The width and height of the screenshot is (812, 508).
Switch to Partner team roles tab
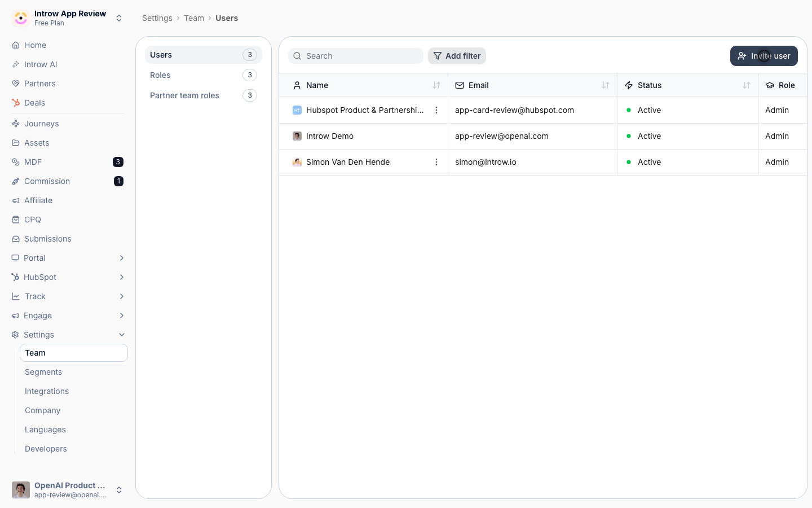(x=204, y=95)
